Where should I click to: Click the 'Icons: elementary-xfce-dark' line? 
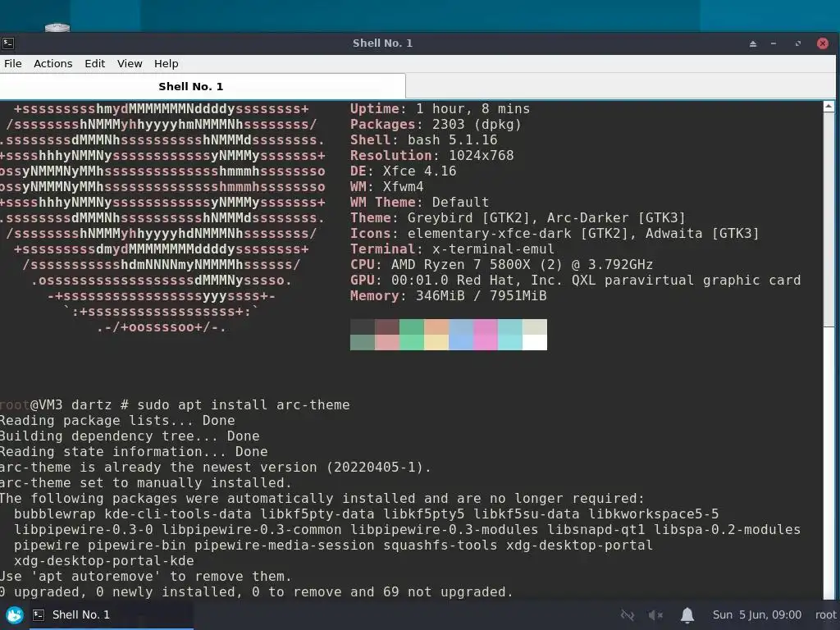(555, 233)
